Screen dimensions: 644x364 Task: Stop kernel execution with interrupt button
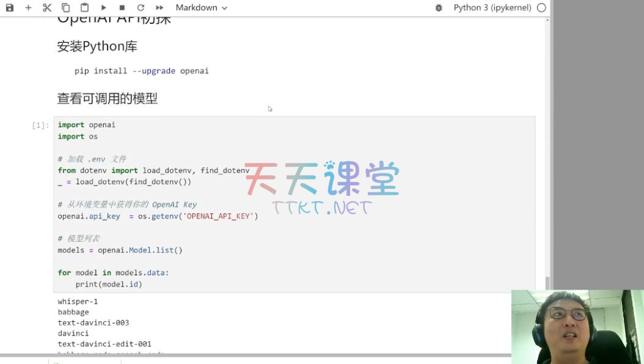click(x=122, y=8)
